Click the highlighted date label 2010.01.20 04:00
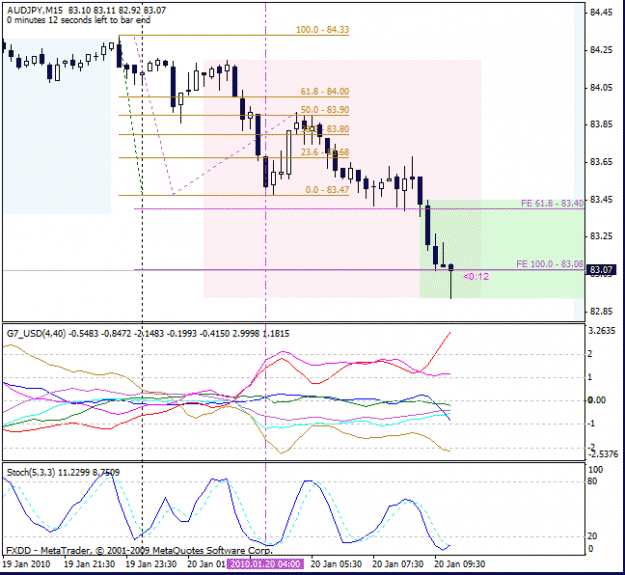 point(265,564)
